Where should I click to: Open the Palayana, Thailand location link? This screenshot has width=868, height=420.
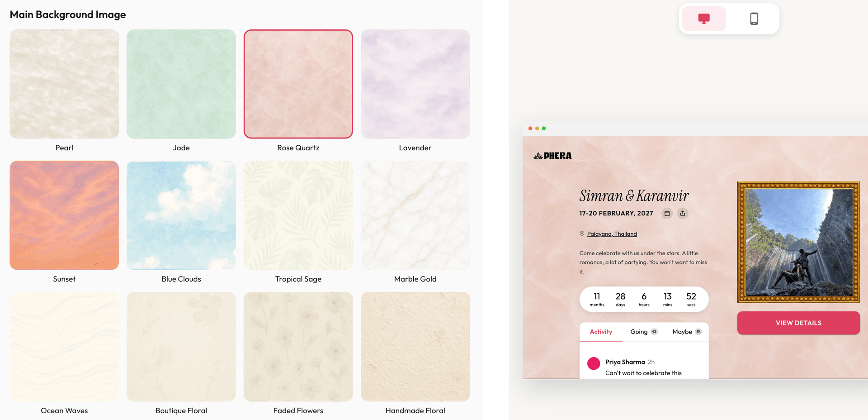point(611,234)
